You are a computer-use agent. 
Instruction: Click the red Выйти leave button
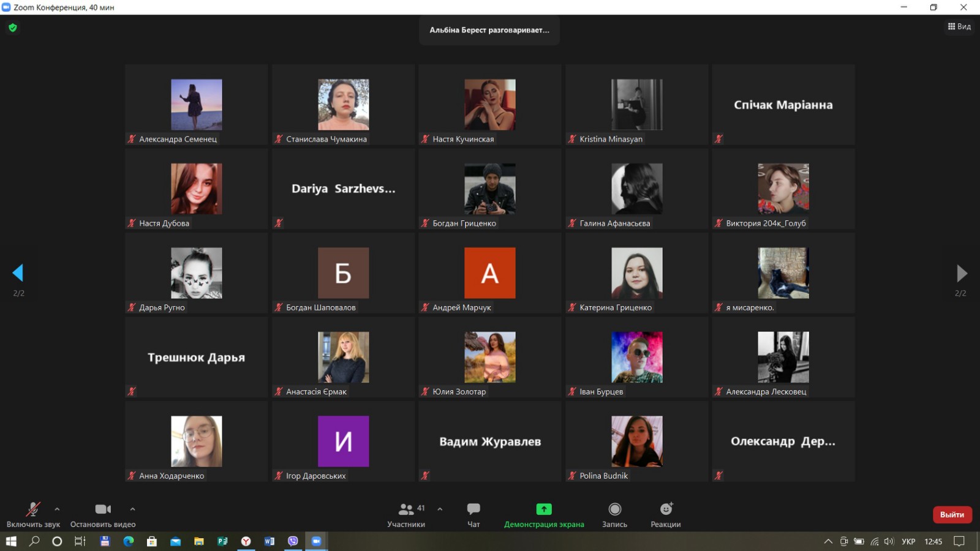[x=952, y=515]
